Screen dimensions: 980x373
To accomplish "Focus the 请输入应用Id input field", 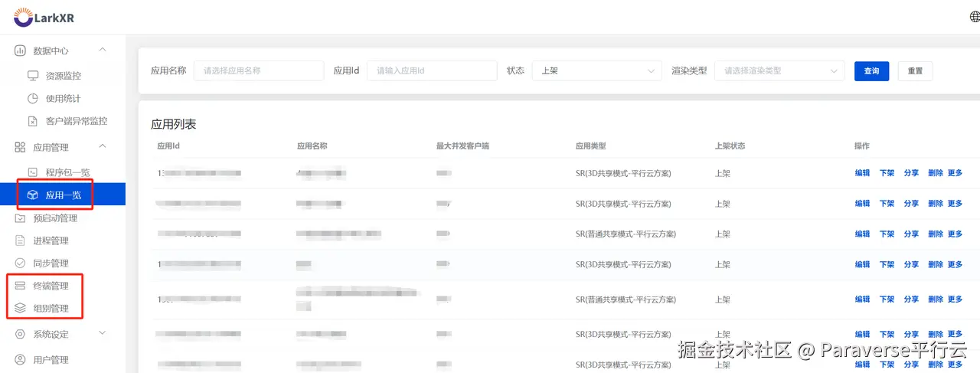I will (433, 70).
